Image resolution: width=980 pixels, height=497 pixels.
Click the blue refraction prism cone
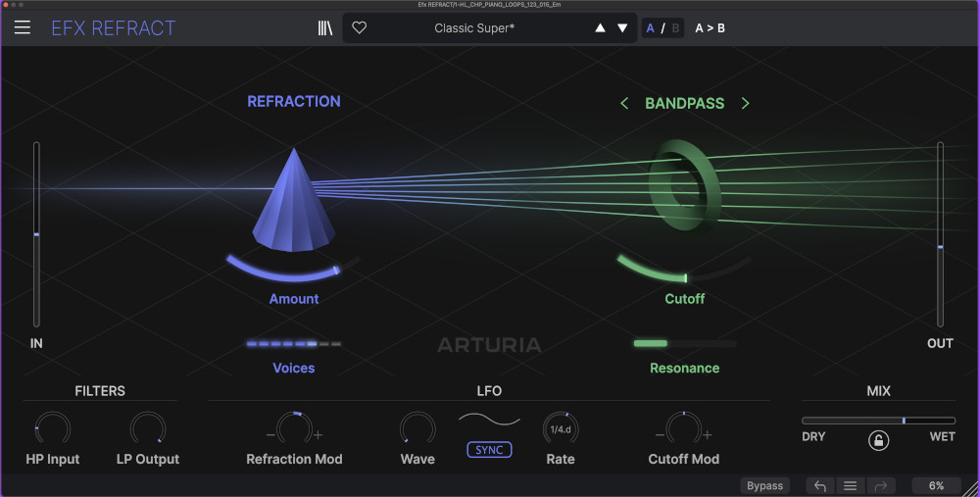click(x=293, y=201)
